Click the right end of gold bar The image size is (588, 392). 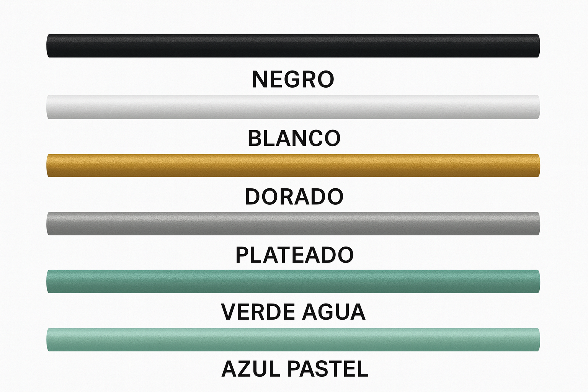click(x=536, y=165)
